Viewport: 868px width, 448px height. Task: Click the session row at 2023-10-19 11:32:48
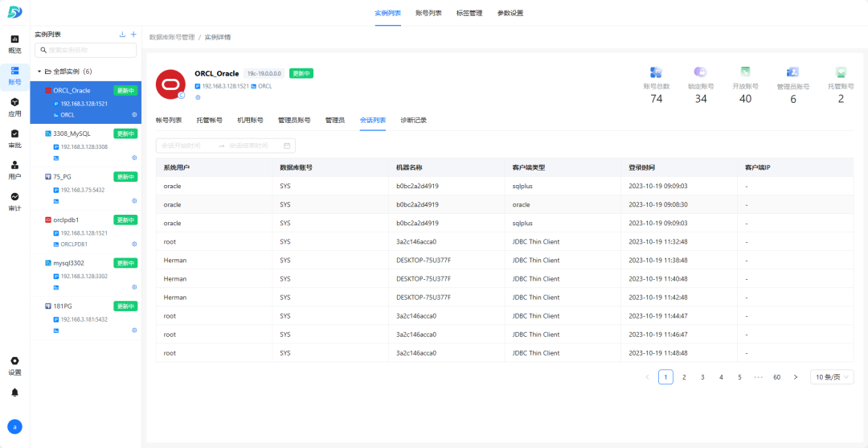pos(505,241)
